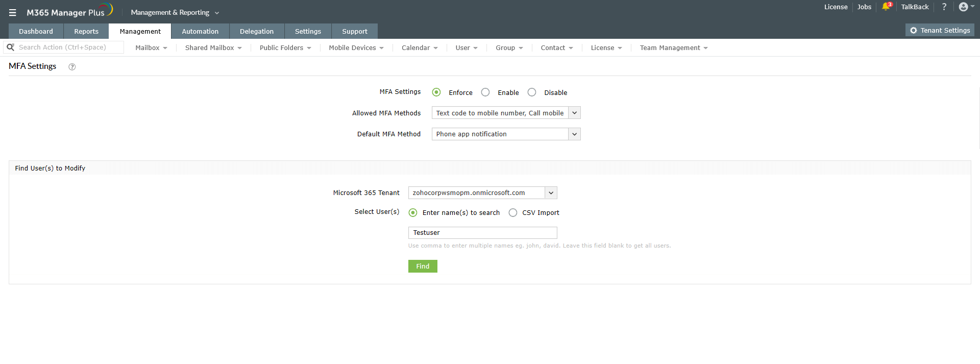Select the Disable radio button
The image size is (980, 364).
pyautogui.click(x=532, y=92)
